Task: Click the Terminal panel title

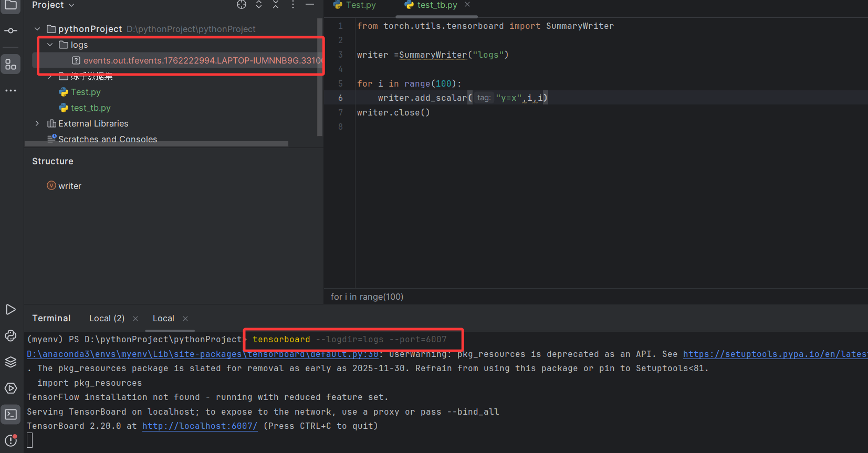Action: point(51,318)
